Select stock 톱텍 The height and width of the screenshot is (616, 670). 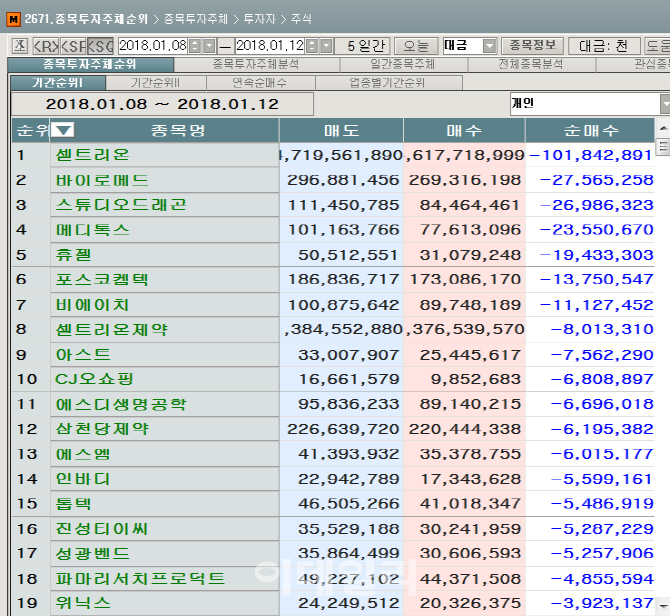point(73,504)
